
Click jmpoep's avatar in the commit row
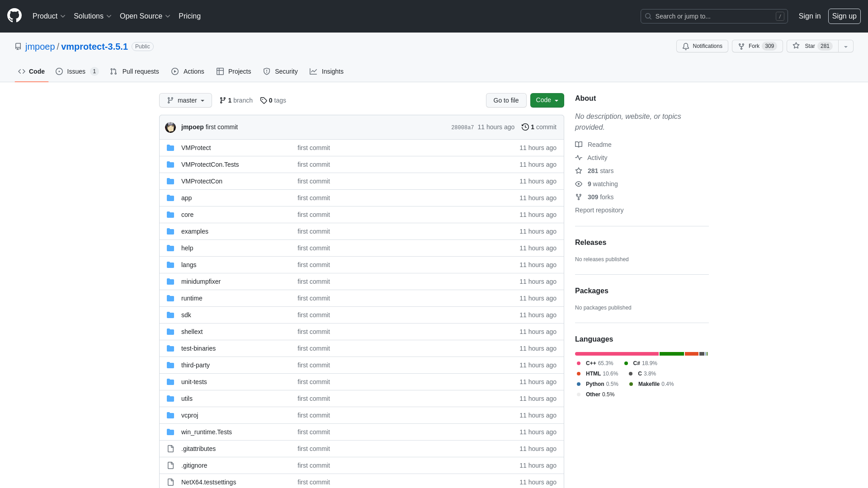tap(170, 127)
